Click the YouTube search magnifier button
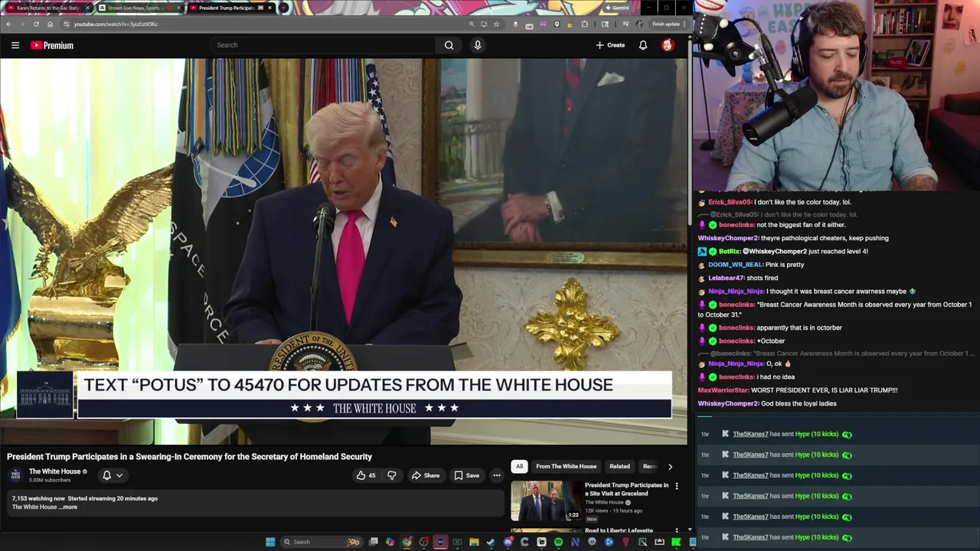980x551 pixels. [x=449, y=45]
